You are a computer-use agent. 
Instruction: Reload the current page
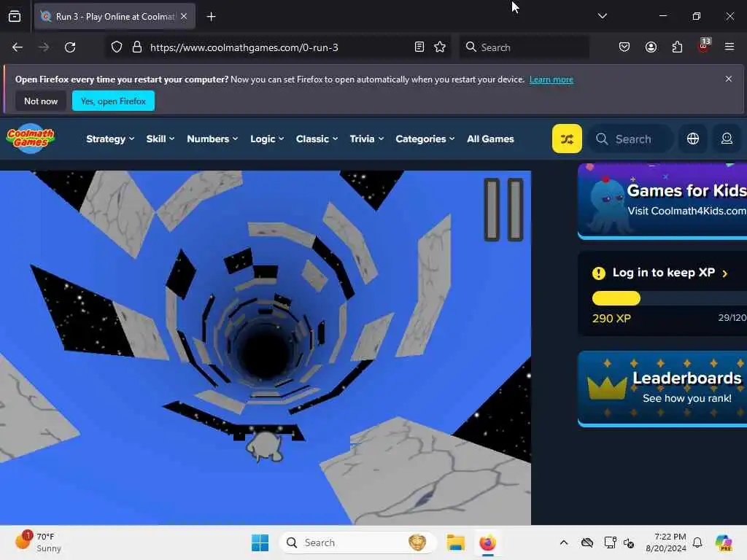70,47
